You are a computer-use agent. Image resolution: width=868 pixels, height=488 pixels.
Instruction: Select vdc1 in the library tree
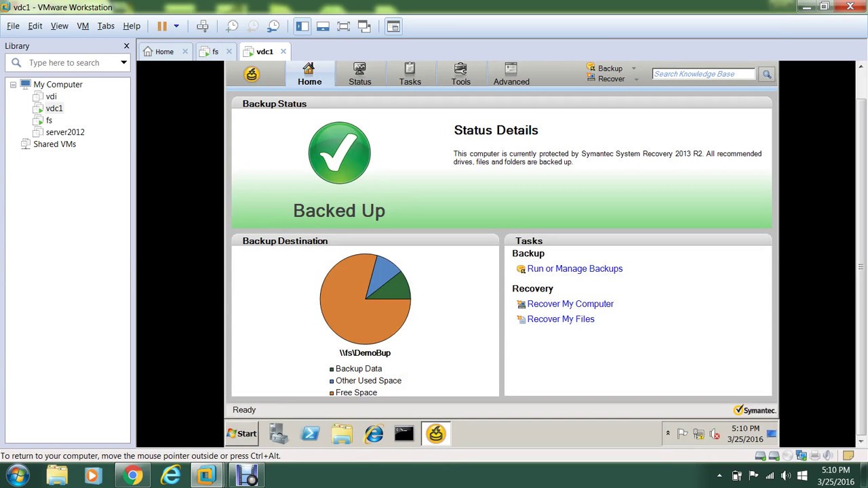pyautogui.click(x=54, y=108)
